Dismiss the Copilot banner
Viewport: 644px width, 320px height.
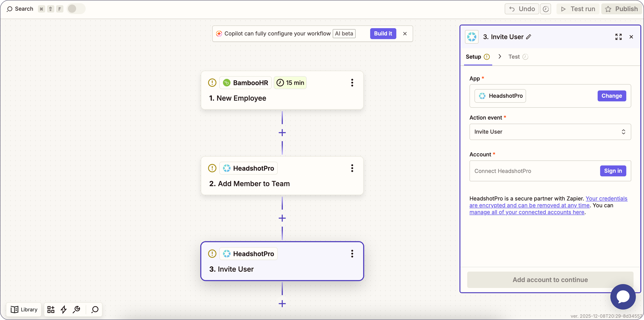coord(405,34)
